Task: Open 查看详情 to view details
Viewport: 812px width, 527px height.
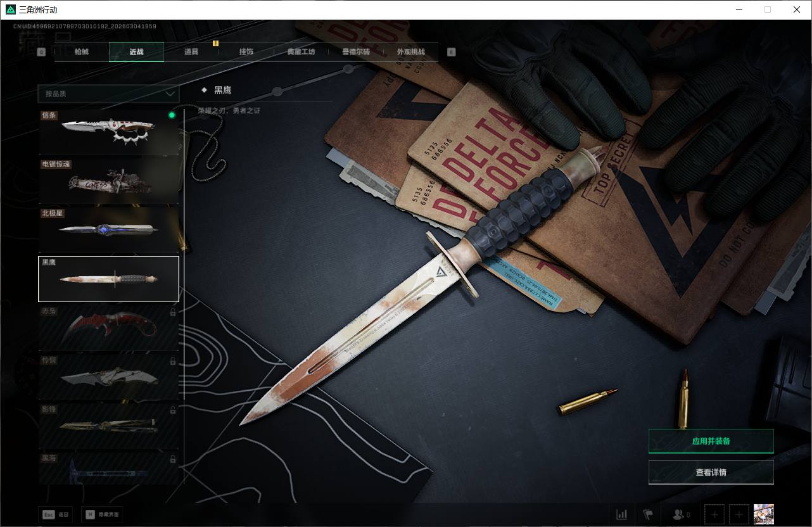Action: [x=711, y=472]
